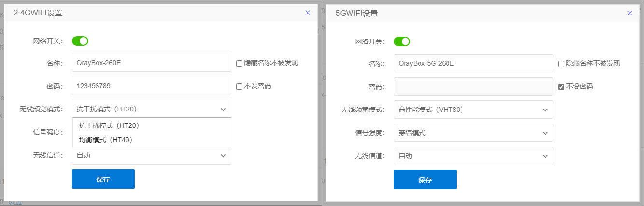This screenshot has width=644, height=206.
Task: Save the 2.4G WiFi settings
Action: 103,179
